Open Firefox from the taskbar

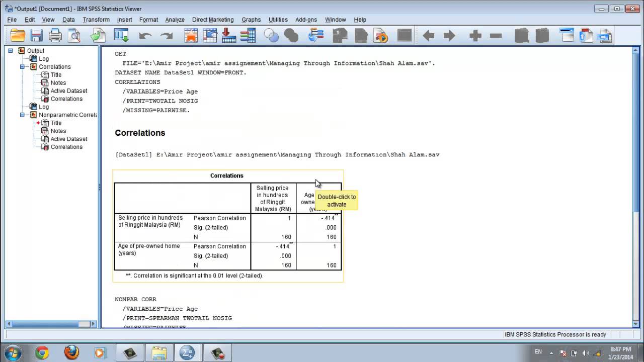(x=71, y=353)
